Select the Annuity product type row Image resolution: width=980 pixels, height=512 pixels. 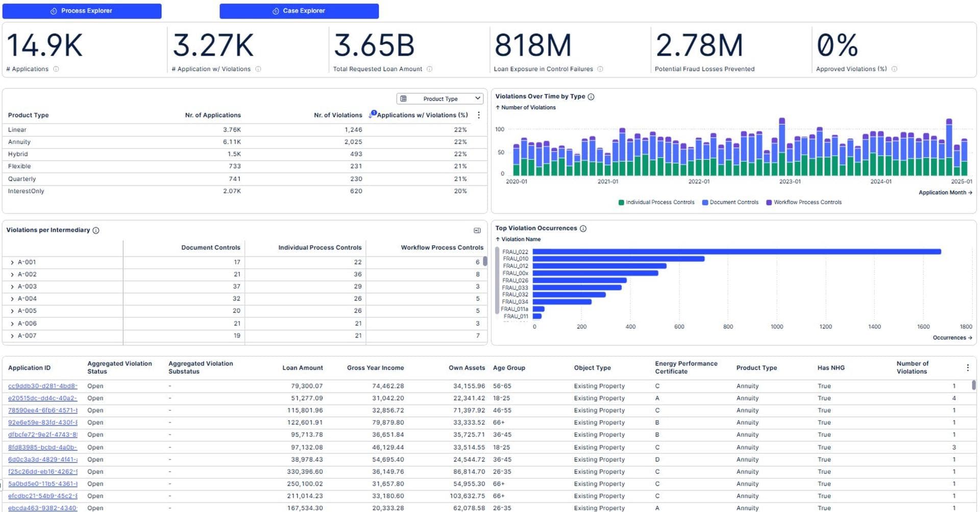[244, 142]
